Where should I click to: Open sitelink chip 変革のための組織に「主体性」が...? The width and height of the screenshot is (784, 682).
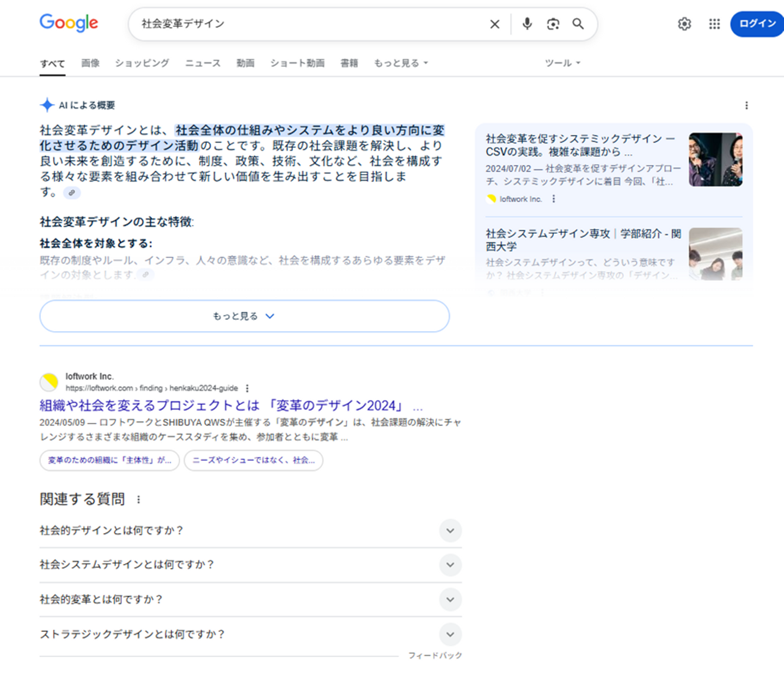point(109,460)
